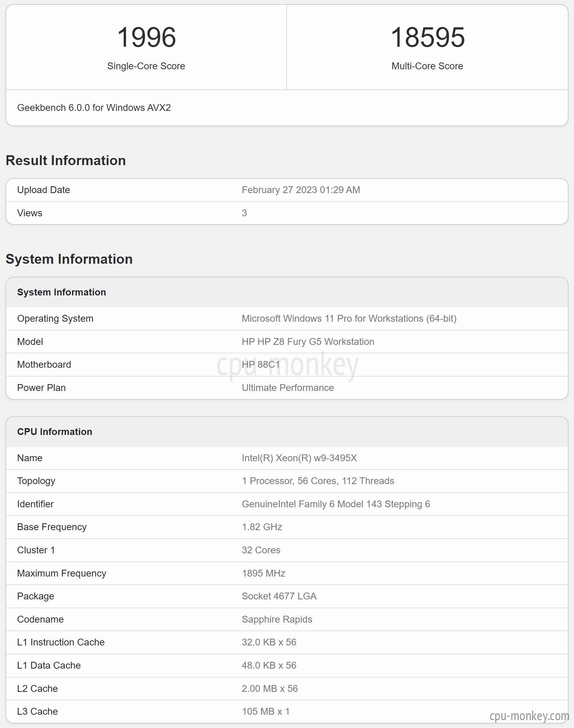This screenshot has height=728, width=574.
Task: Click the L1 Instruction Cache label
Action: click(61, 642)
